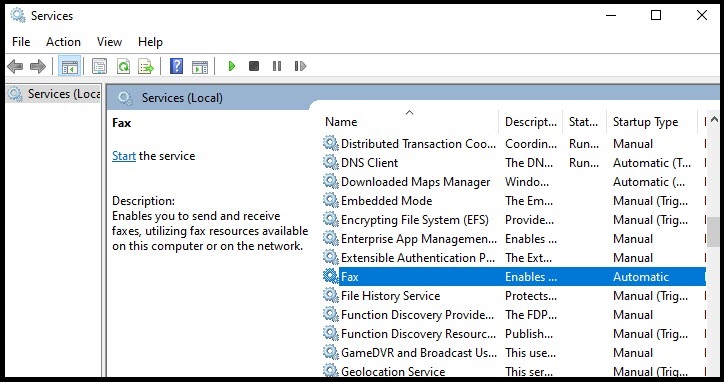
Task: Click the Start the service link
Action: coord(124,156)
